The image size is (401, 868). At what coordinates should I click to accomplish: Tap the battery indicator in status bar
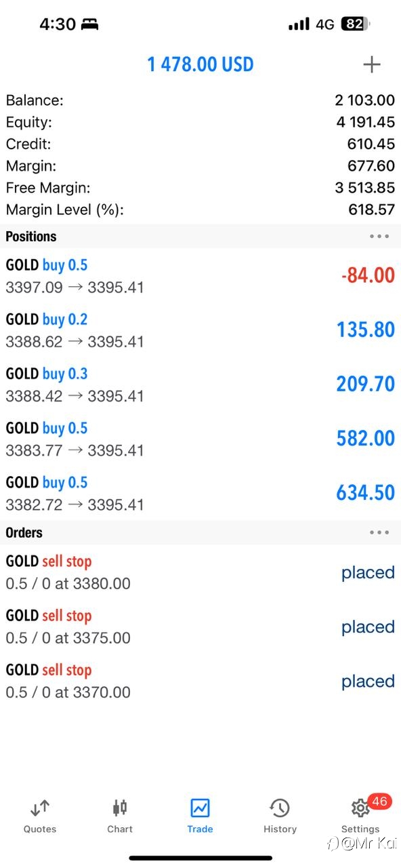click(x=355, y=24)
